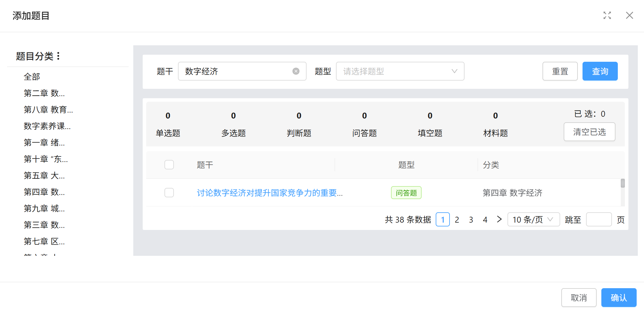
Task: Click the 清空已选 button
Action: pyautogui.click(x=589, y=132)
